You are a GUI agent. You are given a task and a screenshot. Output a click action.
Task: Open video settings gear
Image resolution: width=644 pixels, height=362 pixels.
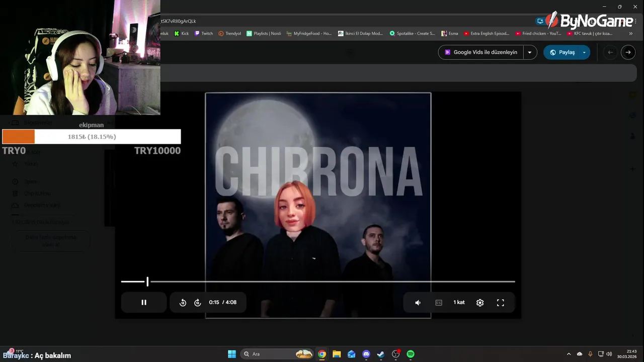pyautogui.click(x=480, y=303)
